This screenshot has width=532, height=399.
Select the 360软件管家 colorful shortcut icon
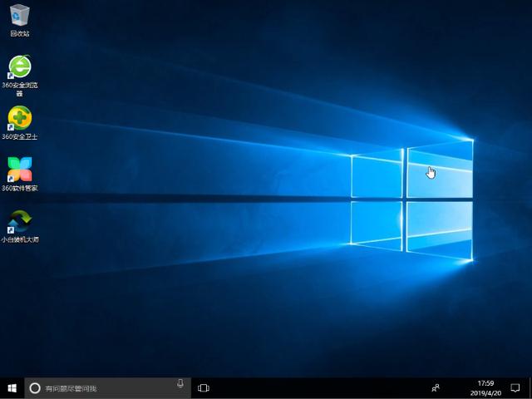tap(20, 169)
